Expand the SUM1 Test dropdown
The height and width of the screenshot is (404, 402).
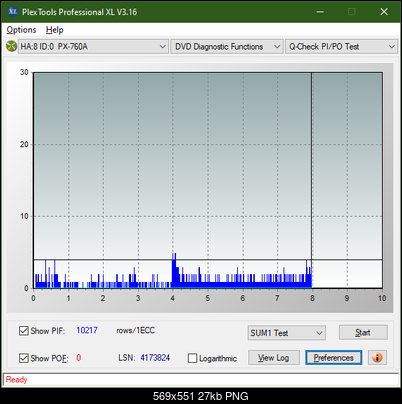287,333
